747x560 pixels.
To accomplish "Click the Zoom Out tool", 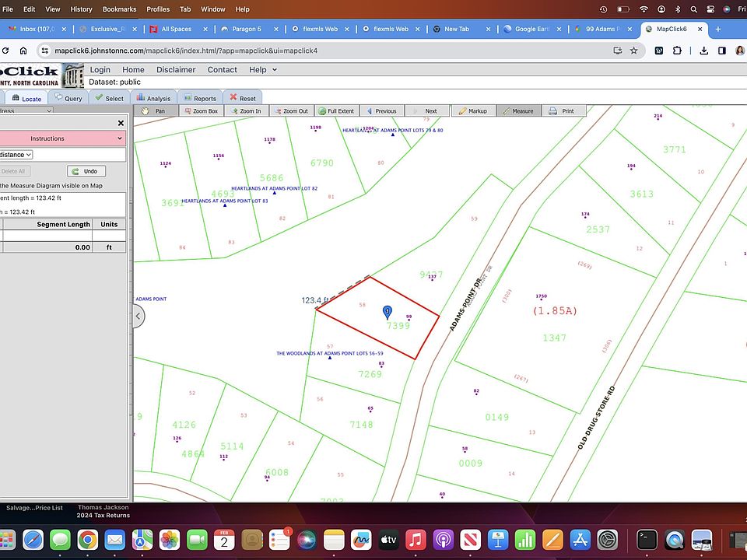I will [290, 111].
